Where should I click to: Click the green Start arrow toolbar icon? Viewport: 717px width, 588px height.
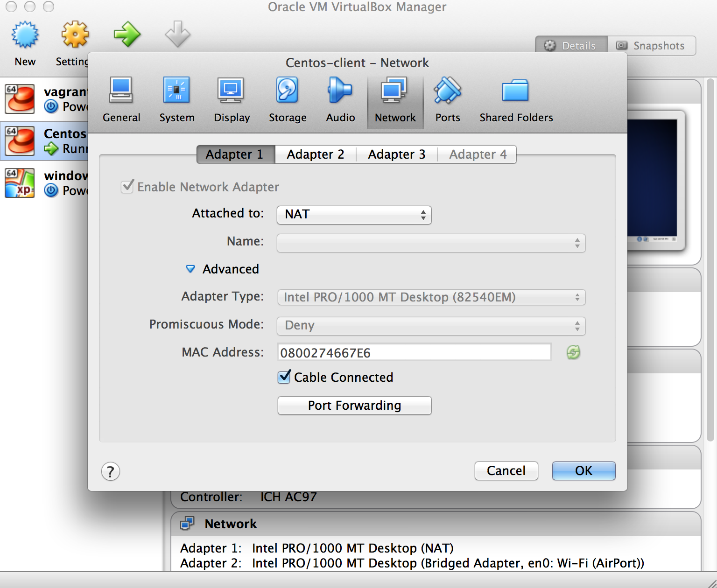(127, 35)
